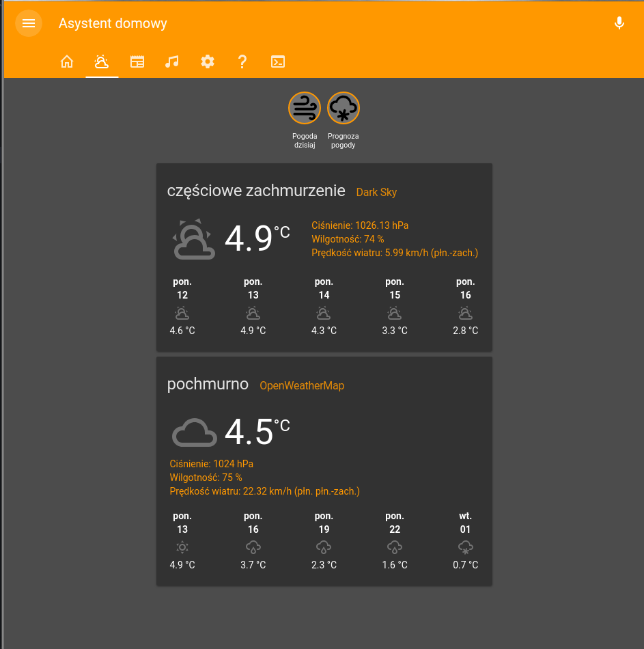Screen dimensions: 644x649
Task: Open the help question mark tab
Action: point(242,61)
